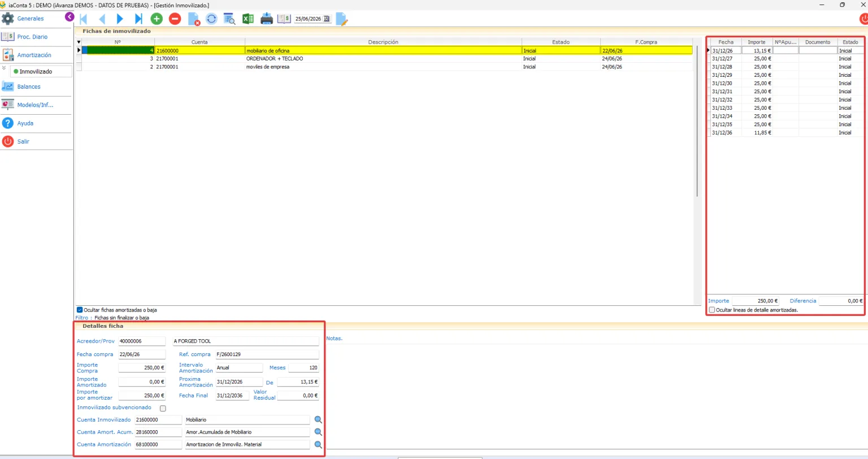Print with the printer icon

point(267,19)
